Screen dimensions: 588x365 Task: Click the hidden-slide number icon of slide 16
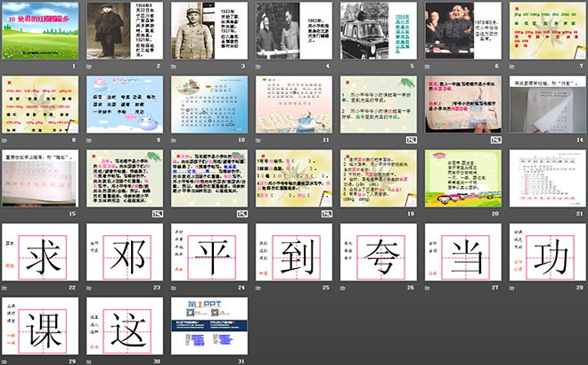click(158, 214)
